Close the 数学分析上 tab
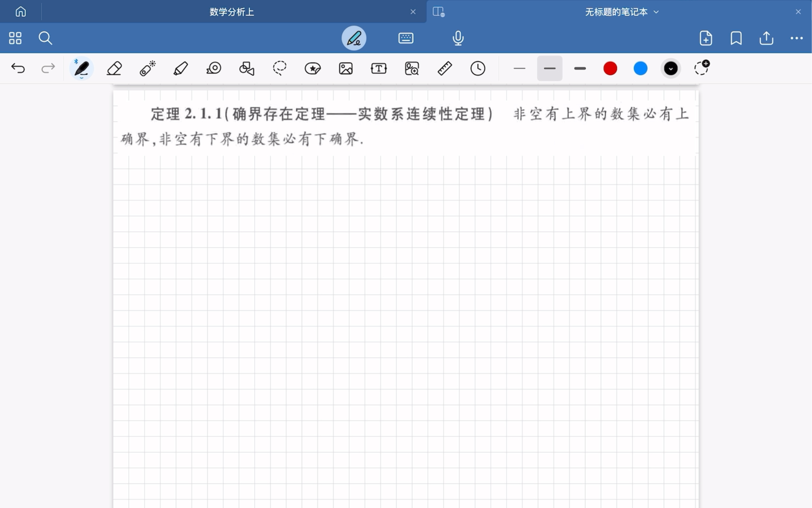 (413, 12)
